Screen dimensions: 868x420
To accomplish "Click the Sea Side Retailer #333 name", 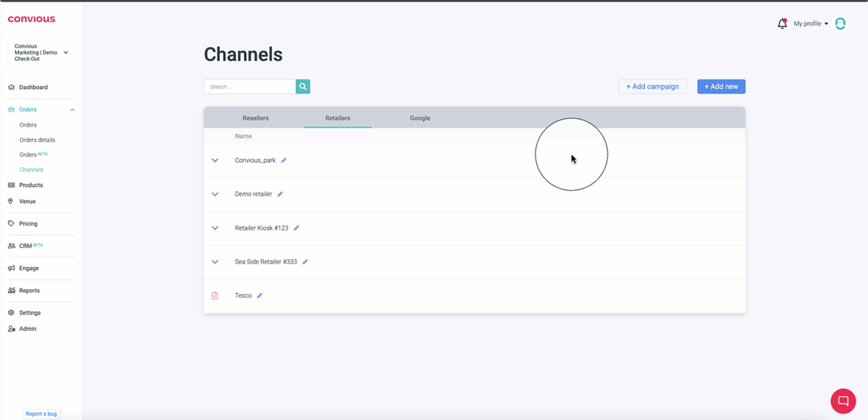I will point(266,262).
